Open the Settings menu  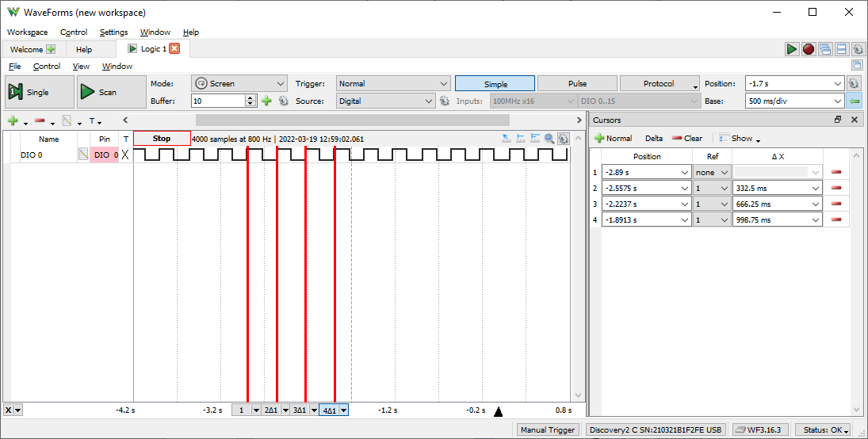[x=113, y=32]
